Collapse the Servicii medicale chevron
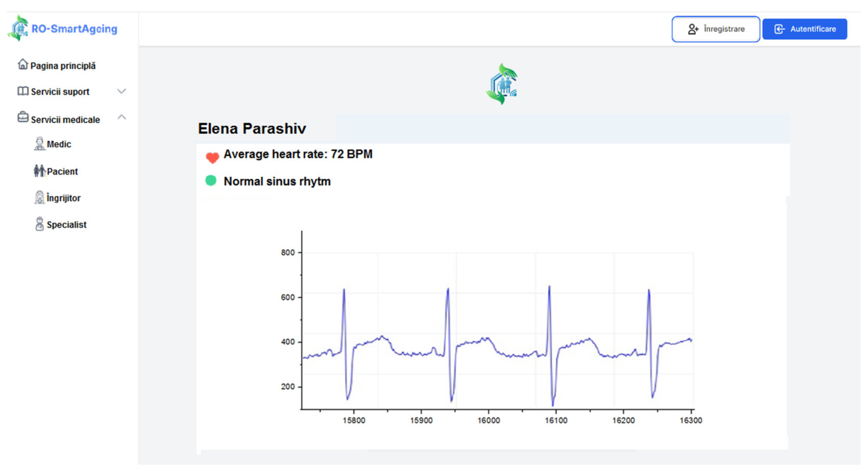The height and width of the screenshot is (471, 868). [x=122, y=117]
